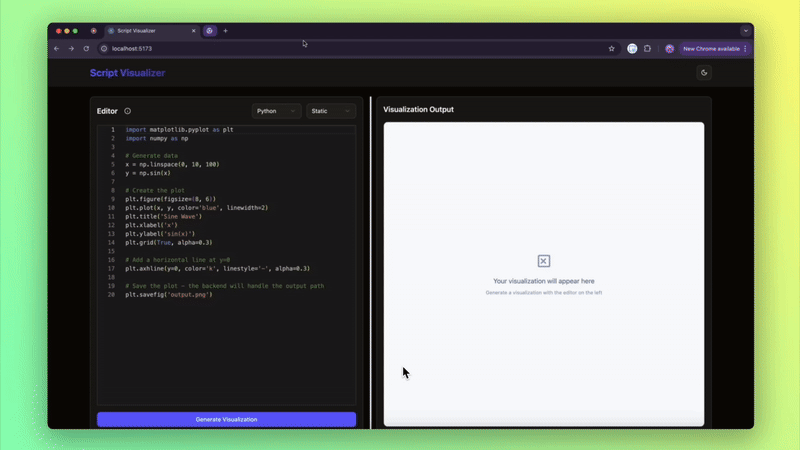Image resolution: width=800 pixels, height=450 pixels.
Task: Click the placeholder image icon in output
Action: (544, 261)
